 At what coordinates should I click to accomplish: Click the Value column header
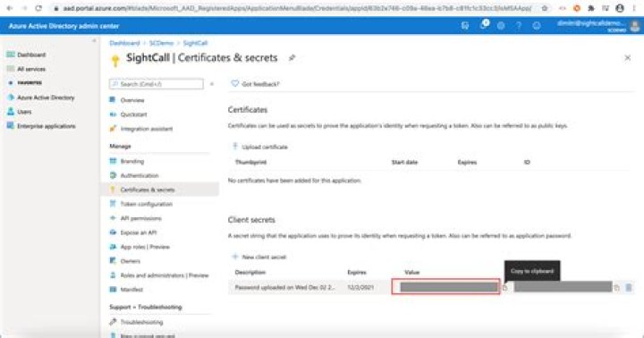click(412, 273)
